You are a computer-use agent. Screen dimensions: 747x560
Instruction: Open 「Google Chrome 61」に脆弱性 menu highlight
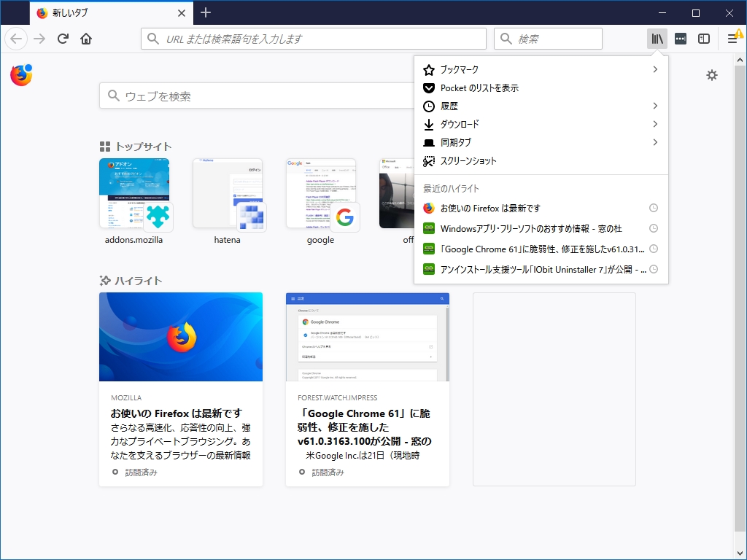point(541,249)
